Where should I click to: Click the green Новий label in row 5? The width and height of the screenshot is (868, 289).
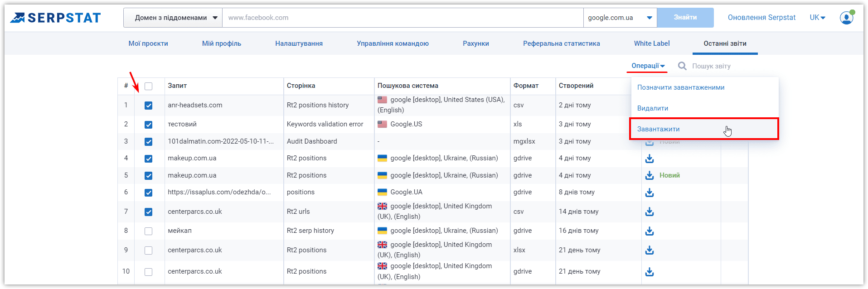pyautogui.click(x=669, y=175)
